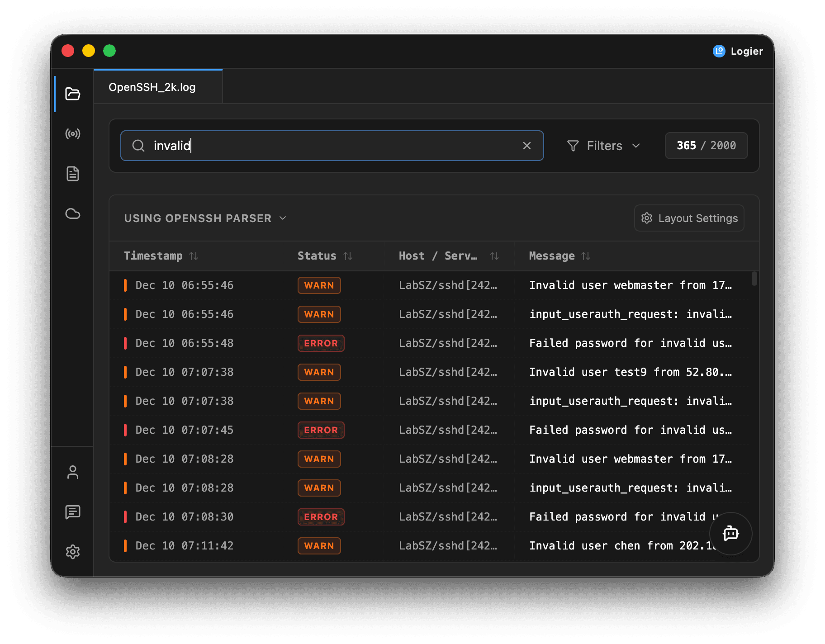The height and width of the screenshot is (644, 825).
Task: Select timestamp Dec 10 07:07:45
Action: [x=185, y=430]
